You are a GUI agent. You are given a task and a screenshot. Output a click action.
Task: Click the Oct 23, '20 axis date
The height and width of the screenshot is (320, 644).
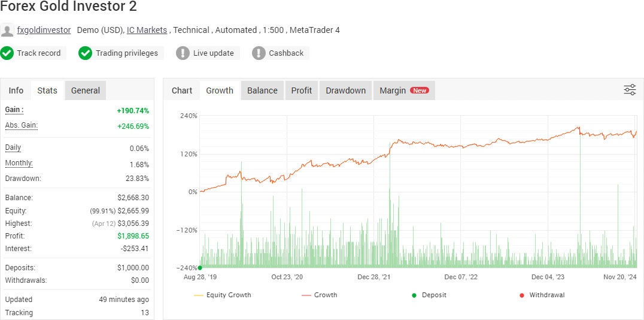click(287, 277)
